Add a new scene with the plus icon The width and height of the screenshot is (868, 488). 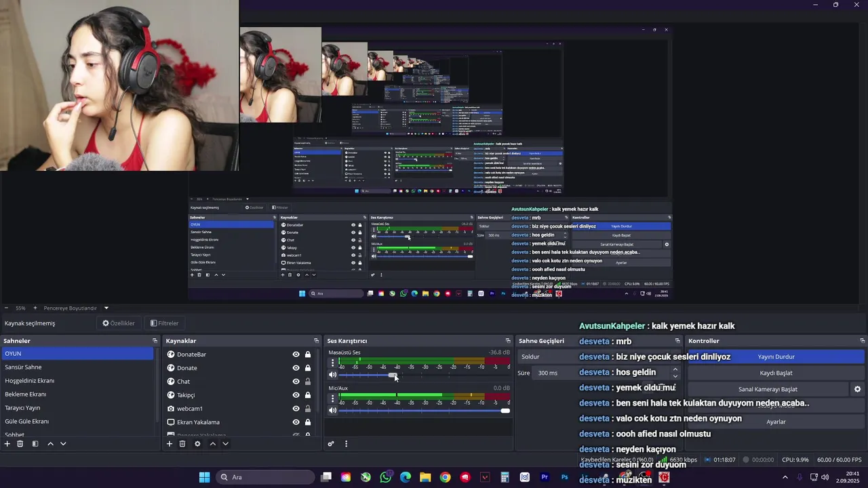(7, 444)
